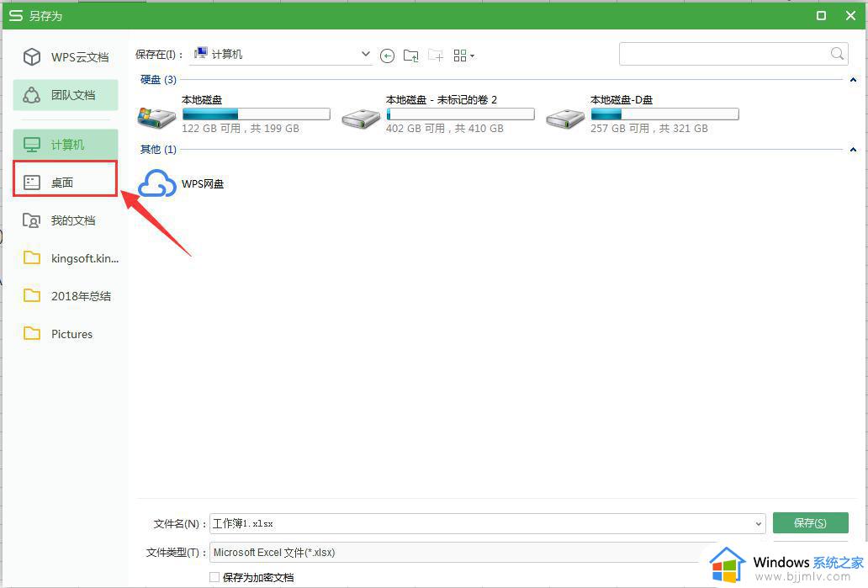Create a new folder
Viewport: 868px width, 588px height.
click(x=436, y=56)
